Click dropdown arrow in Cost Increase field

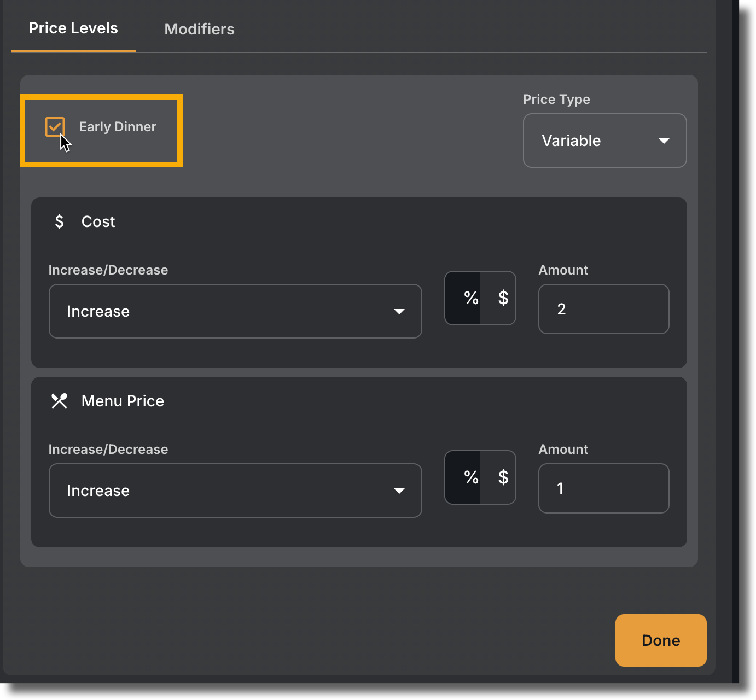(399, 312)
